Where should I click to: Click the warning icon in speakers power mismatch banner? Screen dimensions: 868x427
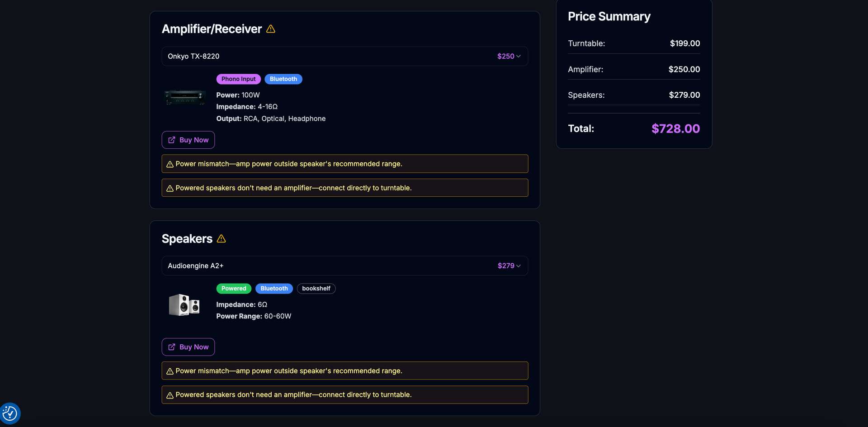coord(170,371)
